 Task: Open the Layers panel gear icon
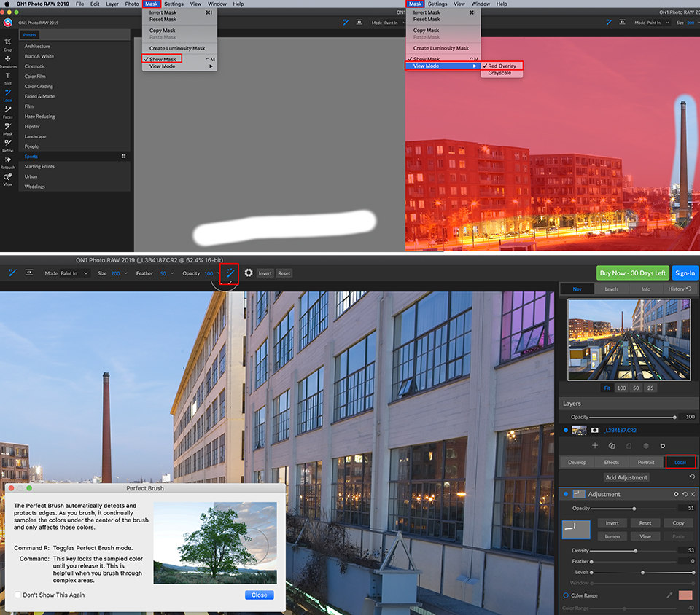[x=663, y=445]
